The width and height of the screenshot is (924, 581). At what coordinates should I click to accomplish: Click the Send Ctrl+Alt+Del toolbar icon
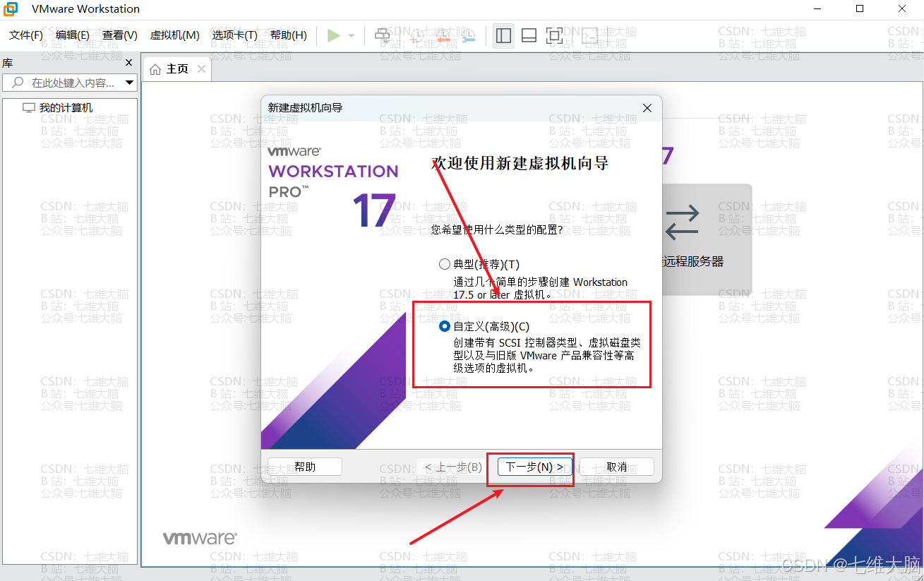[x=383, y=35]
